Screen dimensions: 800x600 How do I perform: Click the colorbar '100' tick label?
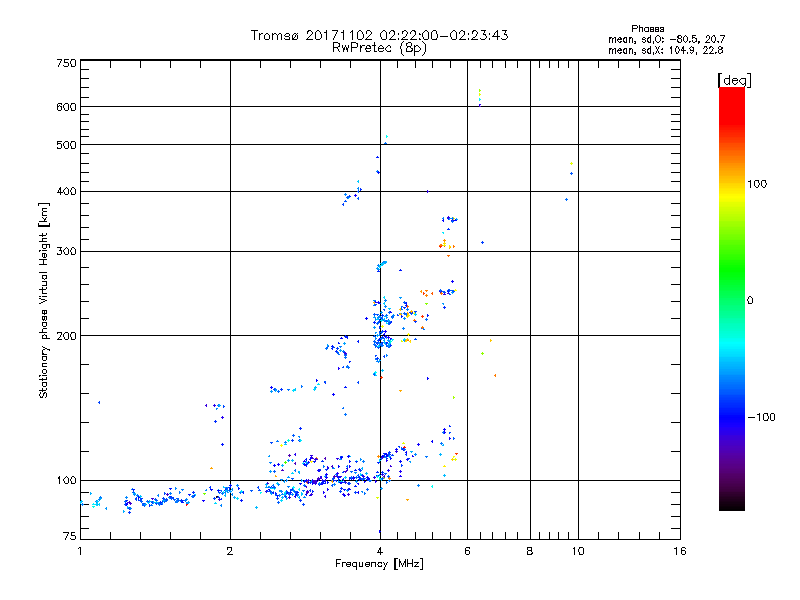tap(757, 184)
